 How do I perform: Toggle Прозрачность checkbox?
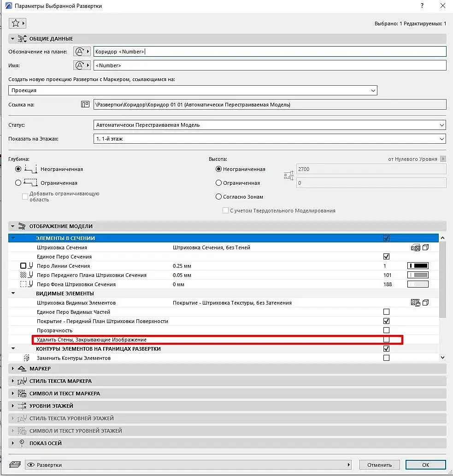pyautogui.click(x=386, y=330)
